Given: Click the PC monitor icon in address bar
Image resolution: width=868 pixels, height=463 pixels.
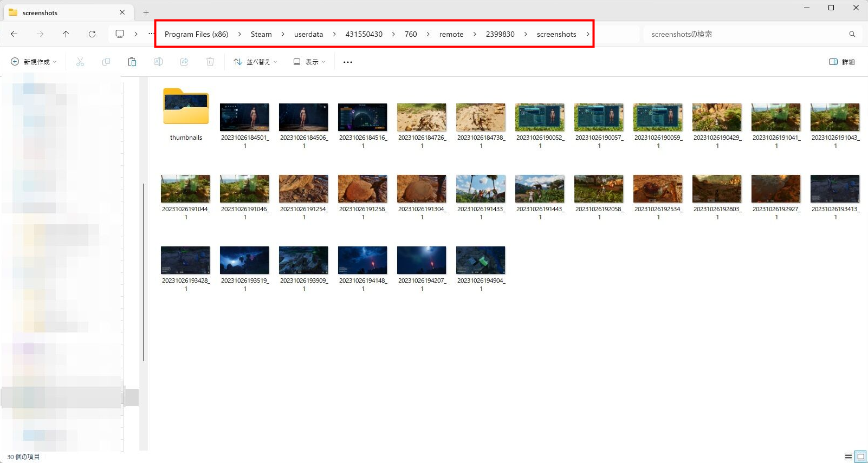Looking at the screenshot, I should [120, 34].
